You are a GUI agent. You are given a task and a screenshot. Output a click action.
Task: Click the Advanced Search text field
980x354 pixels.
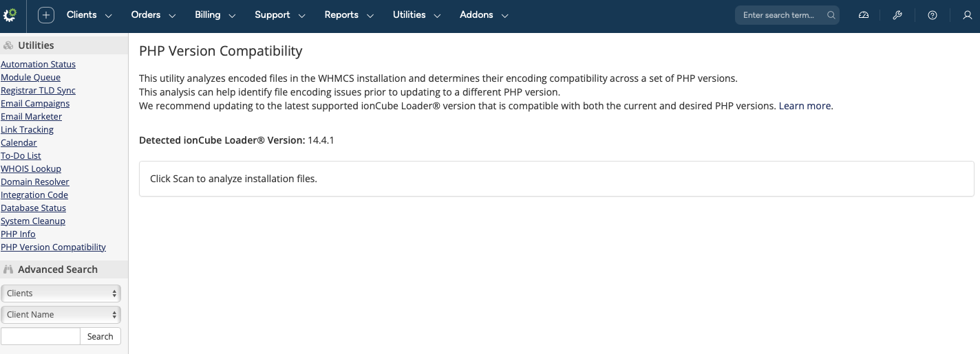point(41,336)
